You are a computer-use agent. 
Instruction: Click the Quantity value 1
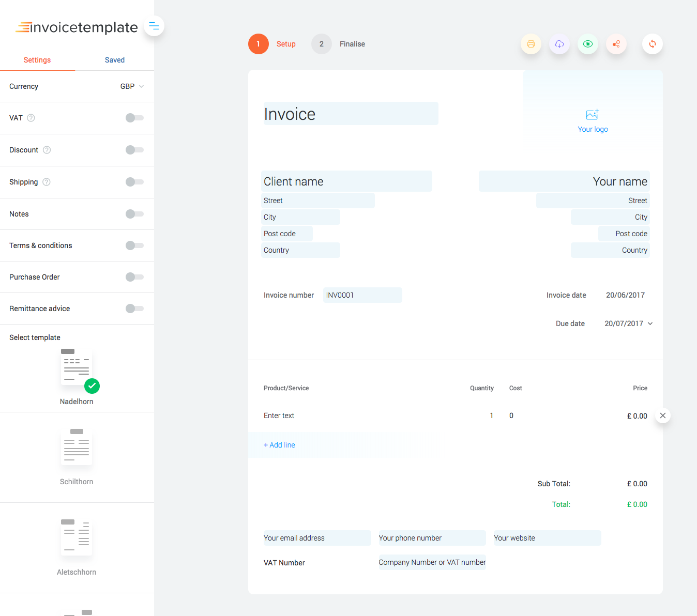[x=491, y=415]
